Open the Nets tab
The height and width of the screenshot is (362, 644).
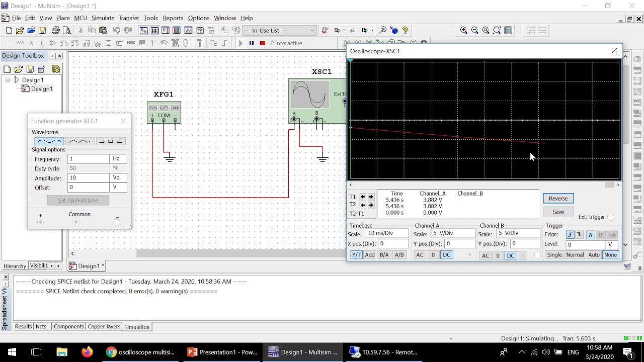[x=41, y=327]
